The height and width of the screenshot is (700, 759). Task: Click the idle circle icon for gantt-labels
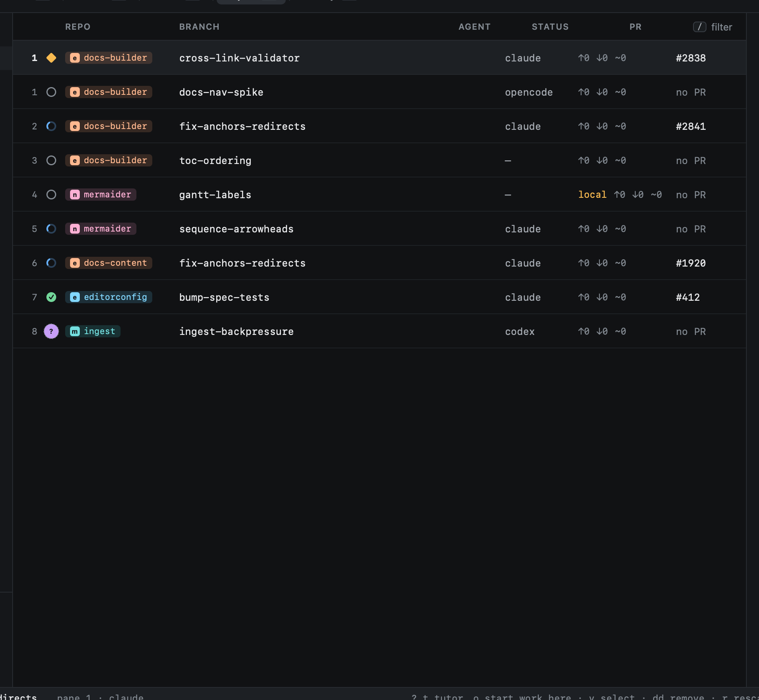51,195
